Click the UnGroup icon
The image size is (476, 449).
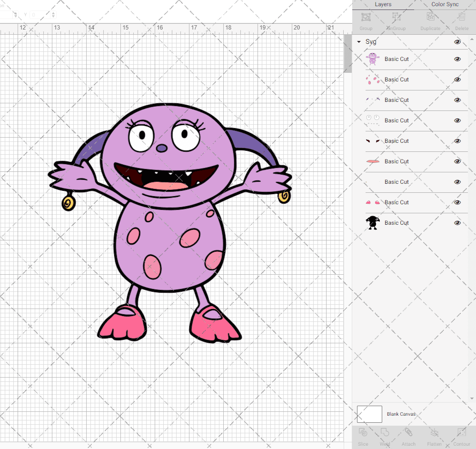(396, 17)
